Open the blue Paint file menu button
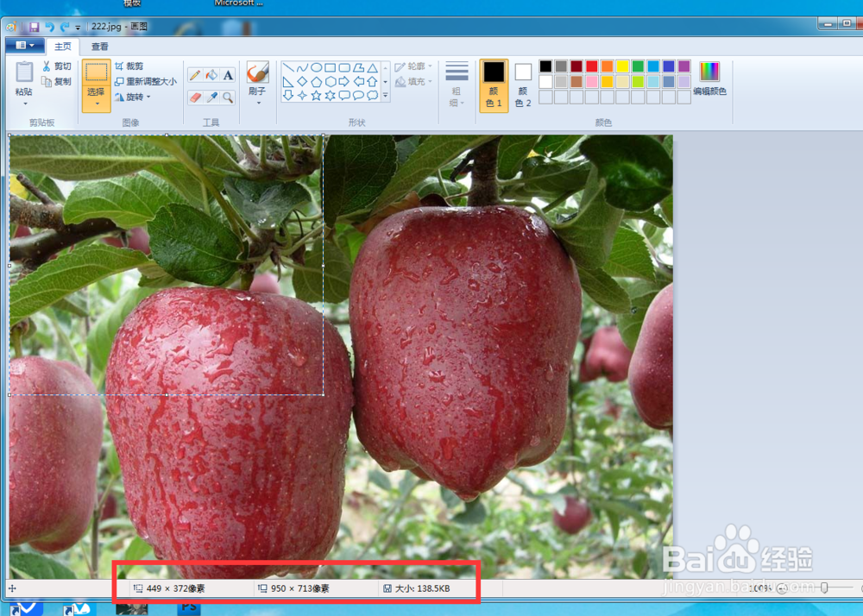The width and height of the screenshot is (863, 616). pyautogui.click(x=25, y=45)
